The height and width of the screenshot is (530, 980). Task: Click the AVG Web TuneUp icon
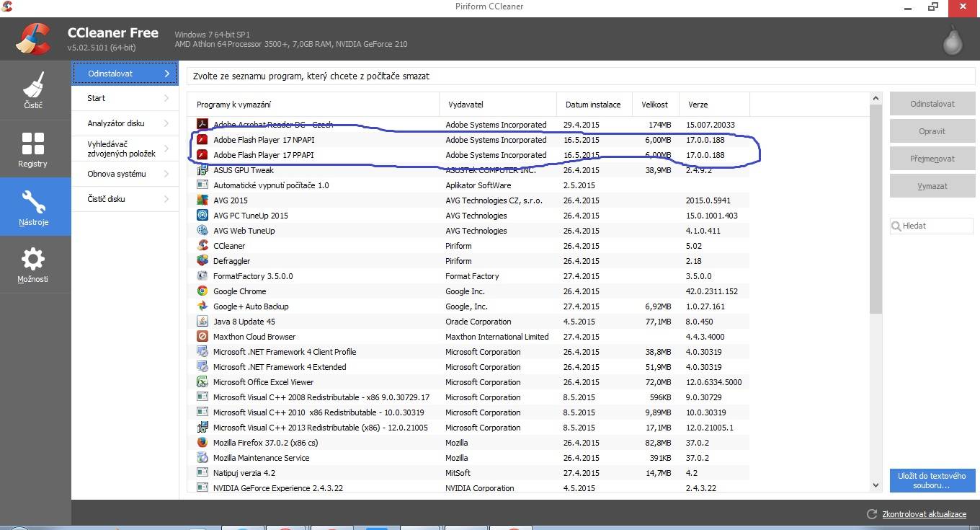(x=202, y=231)
